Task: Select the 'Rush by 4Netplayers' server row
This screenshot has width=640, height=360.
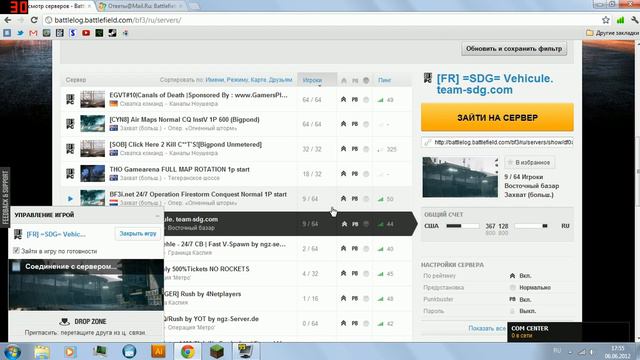Action: coord(288,298)
